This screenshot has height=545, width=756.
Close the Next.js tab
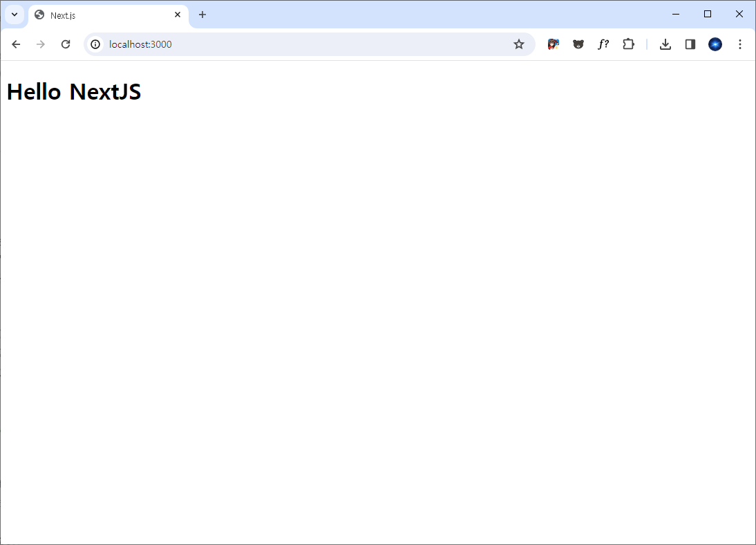click(x=178, y=15)
